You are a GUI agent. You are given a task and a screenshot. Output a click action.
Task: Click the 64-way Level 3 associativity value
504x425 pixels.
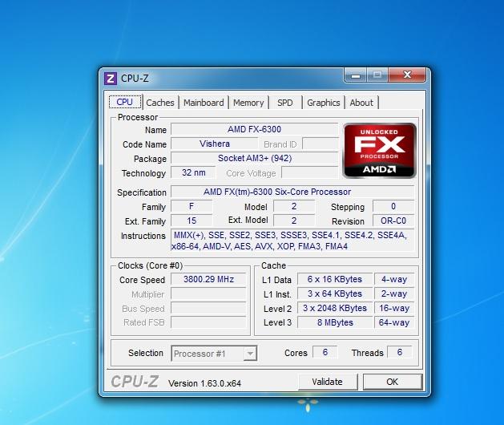[x=394, y=322]
